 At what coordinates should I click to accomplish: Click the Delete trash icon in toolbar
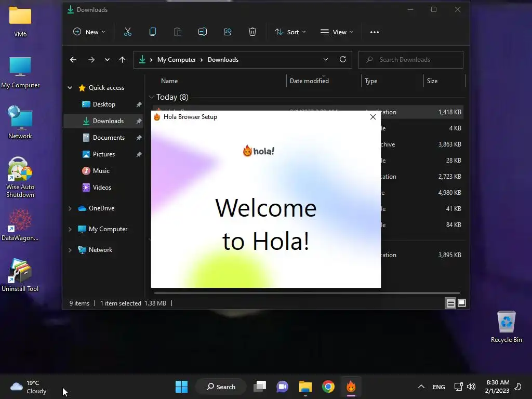[252, 32]
